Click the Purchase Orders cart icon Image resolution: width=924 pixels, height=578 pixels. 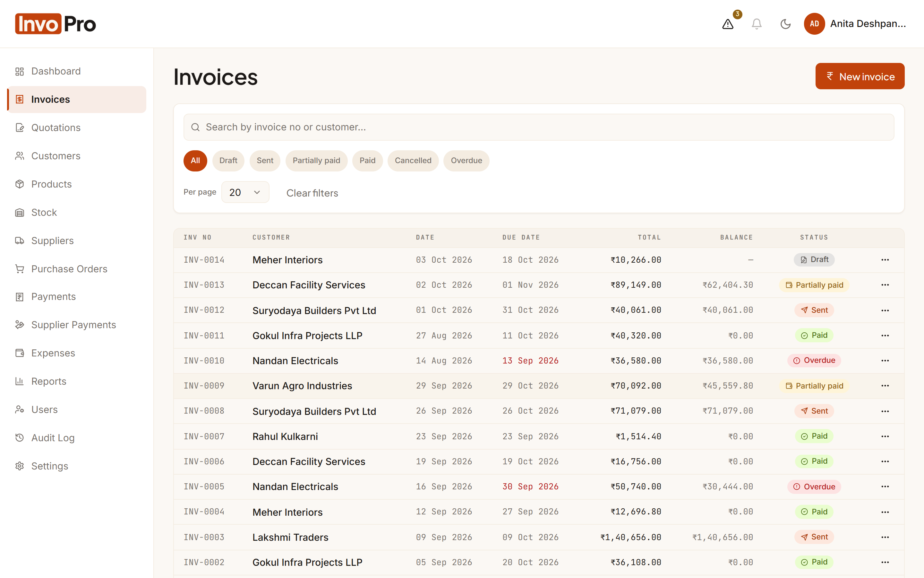point(20,269)
